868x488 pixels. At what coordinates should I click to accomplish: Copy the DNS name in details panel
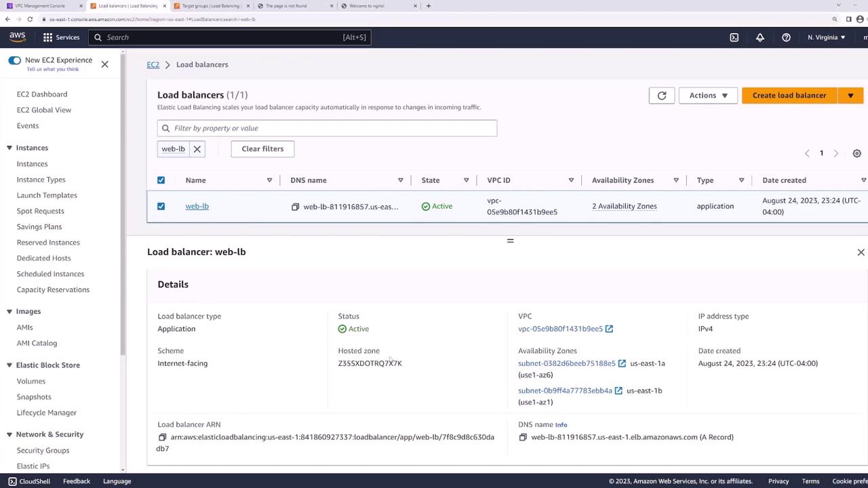[x=523, y=438]
